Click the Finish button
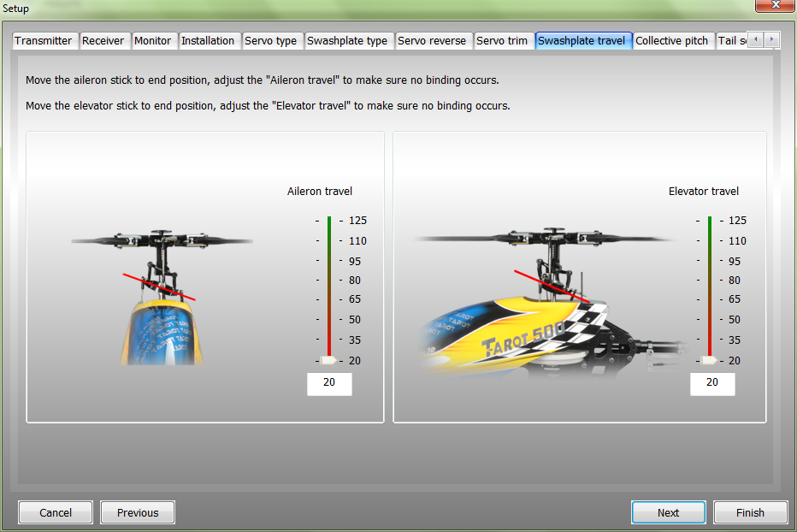797x532 pixels. click(750, 512)
